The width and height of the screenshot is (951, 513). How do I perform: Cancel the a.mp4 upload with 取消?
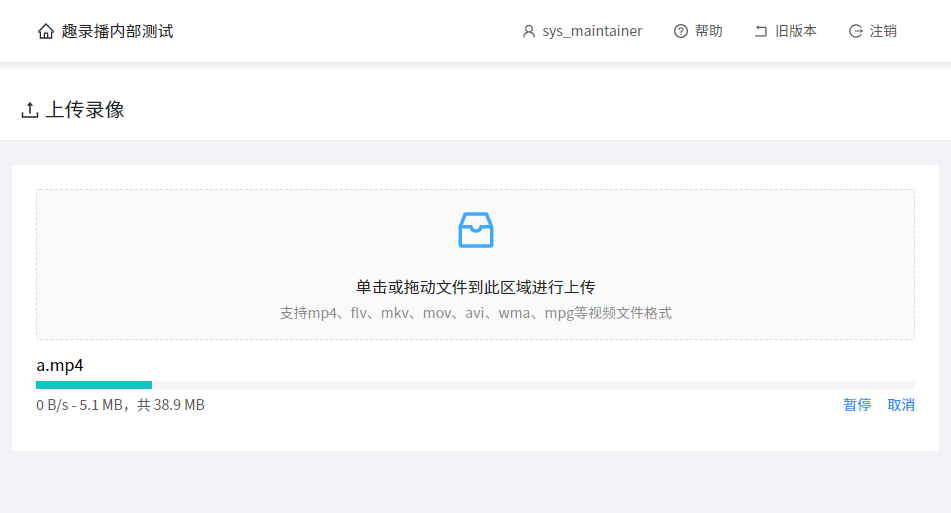click(901, 404)
